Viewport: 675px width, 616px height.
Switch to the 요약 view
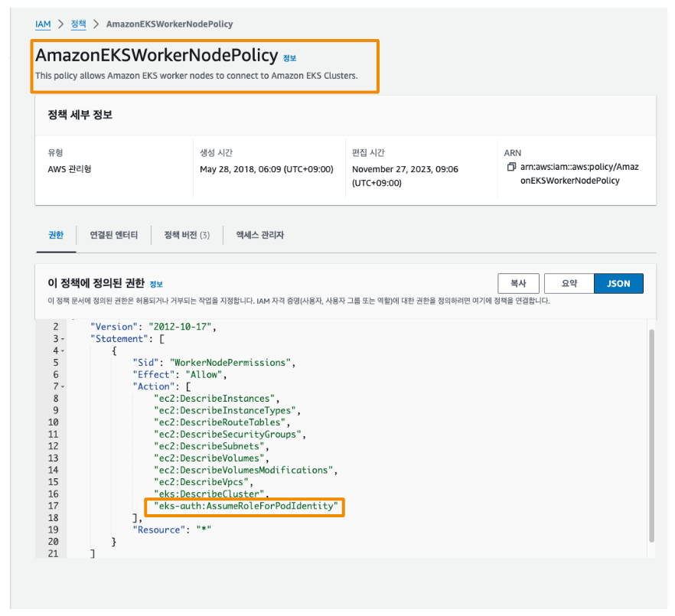point(569,283)
